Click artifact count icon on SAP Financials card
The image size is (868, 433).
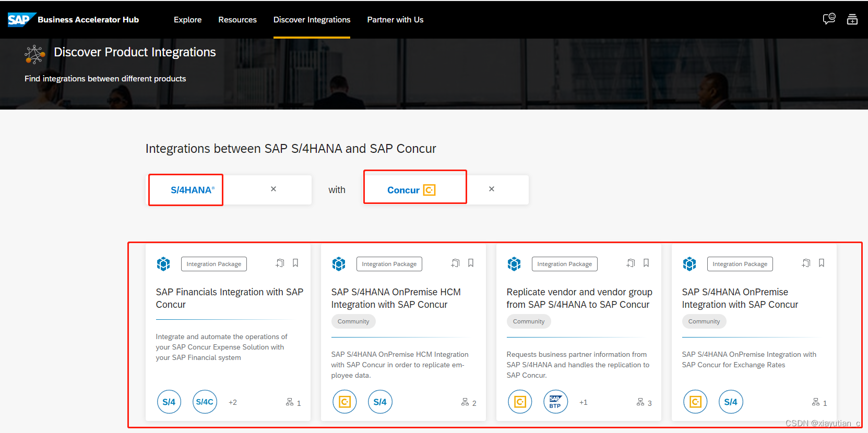[290, 402]
